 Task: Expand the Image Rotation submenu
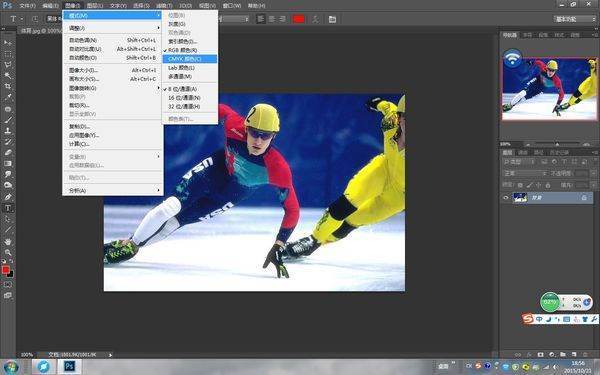point(112,88)
